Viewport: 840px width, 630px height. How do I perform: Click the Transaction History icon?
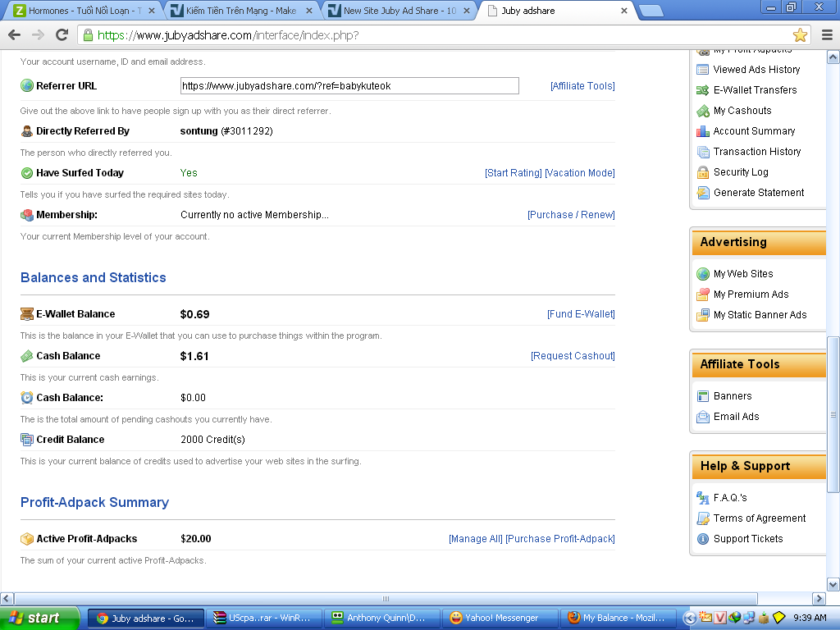(x=702, y=152)
